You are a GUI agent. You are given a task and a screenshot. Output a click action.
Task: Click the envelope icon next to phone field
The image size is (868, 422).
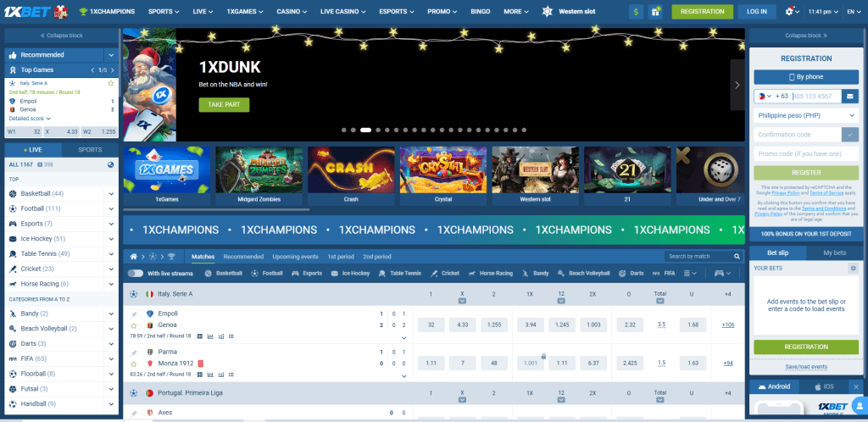(849, 97)
